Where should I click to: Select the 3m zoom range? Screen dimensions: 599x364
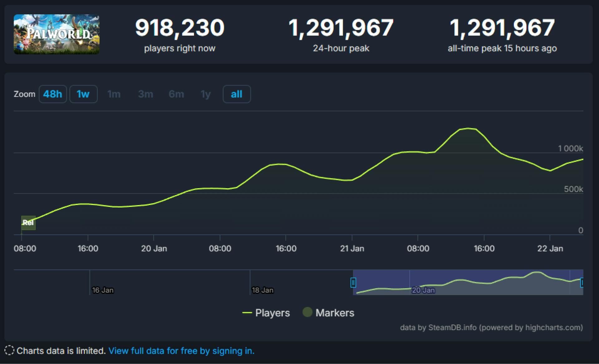[x=146, y=94]
